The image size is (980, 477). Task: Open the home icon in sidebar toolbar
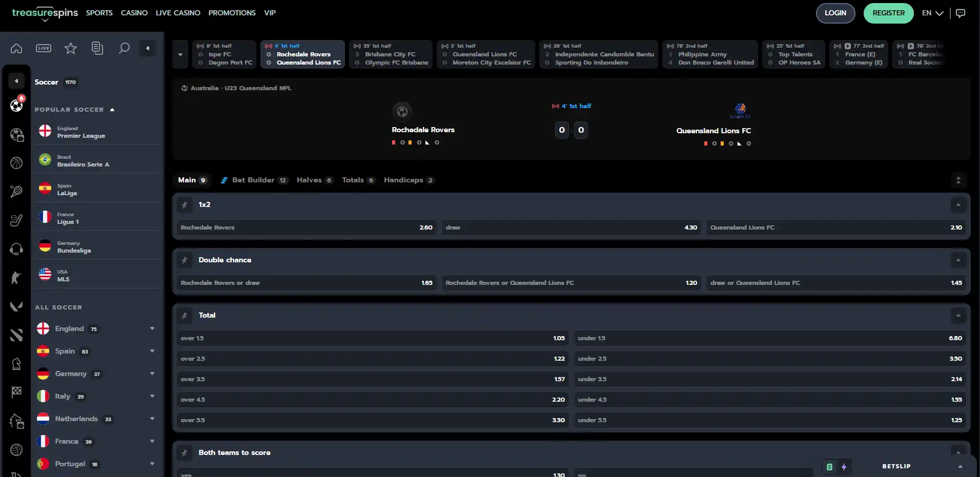coord(16,48)
